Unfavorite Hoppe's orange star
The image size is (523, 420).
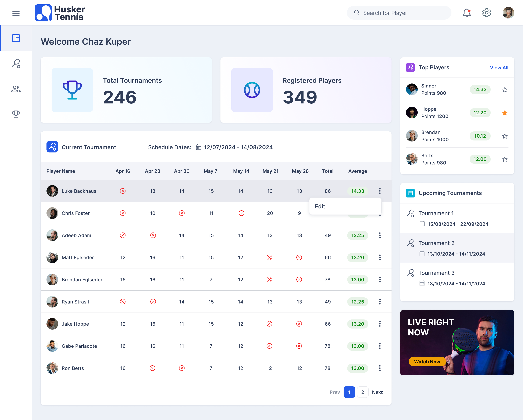pos(504,113)
